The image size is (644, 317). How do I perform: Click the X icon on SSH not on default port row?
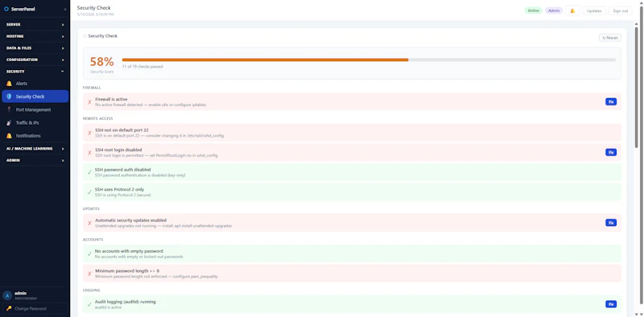89,133
